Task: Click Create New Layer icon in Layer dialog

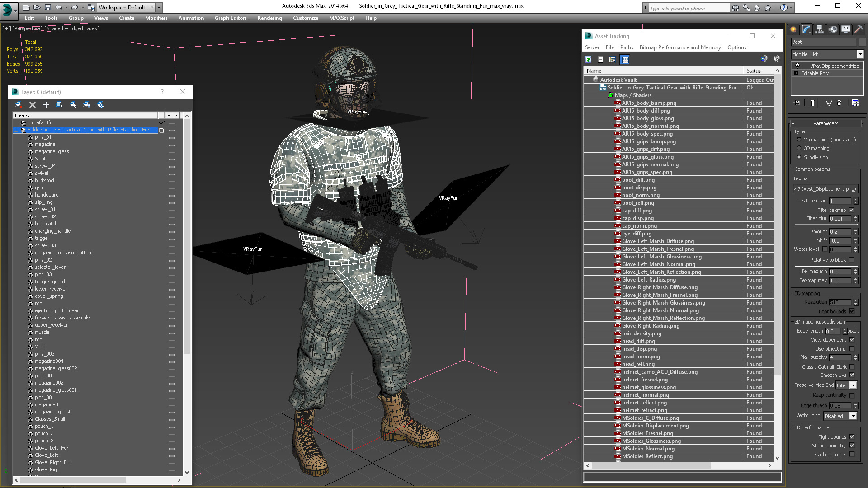Action: 19,104
